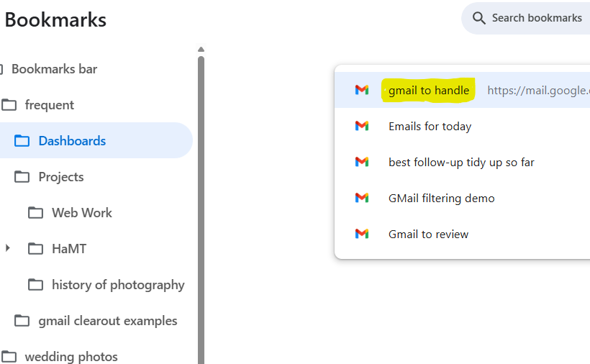Open "gmail clearout examples" folder
The width and height of the screenshot is (590, 364).
[107, 321]
